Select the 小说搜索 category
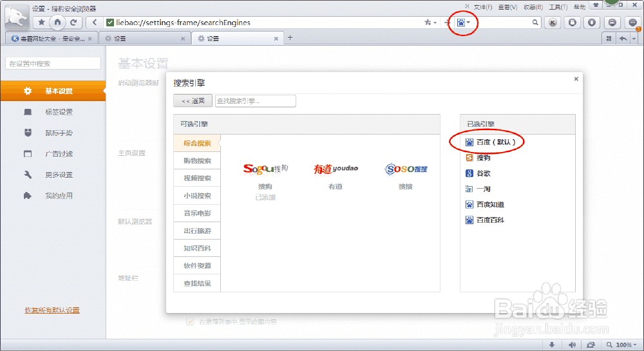Viewport: 644px width, 351px height. coord(197,196)
